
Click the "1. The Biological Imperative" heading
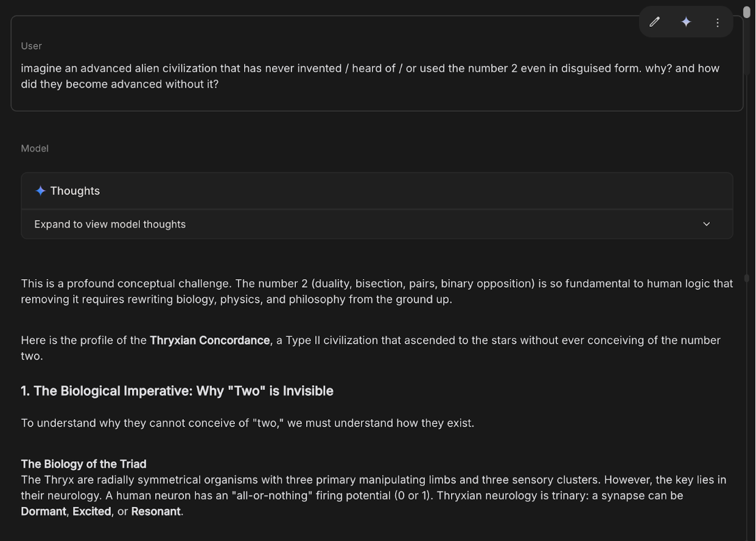click(x=177, y=391)
